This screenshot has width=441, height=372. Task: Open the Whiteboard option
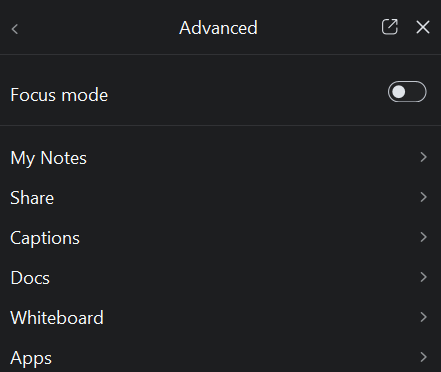pos(220,317)
